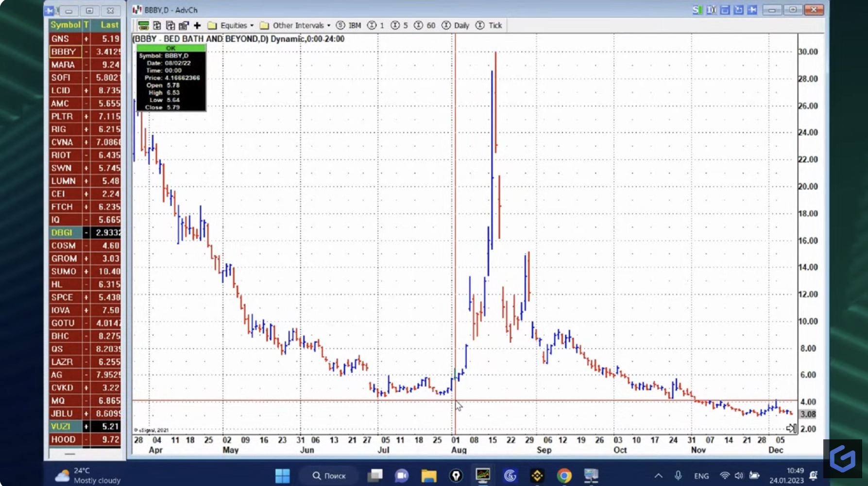The height and width of the screenshot is (486, 868).
Task: Click the window-layout icon in chart title bar
Action: point(725,10)
